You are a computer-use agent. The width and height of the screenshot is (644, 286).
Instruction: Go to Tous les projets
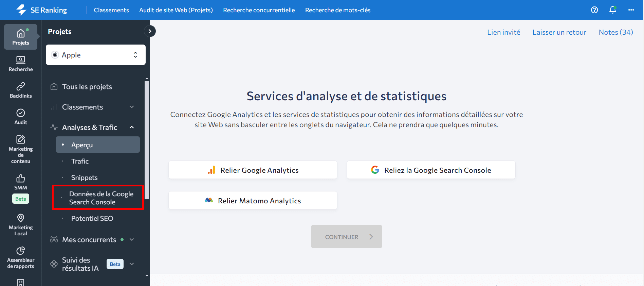[x=87, y=87]
